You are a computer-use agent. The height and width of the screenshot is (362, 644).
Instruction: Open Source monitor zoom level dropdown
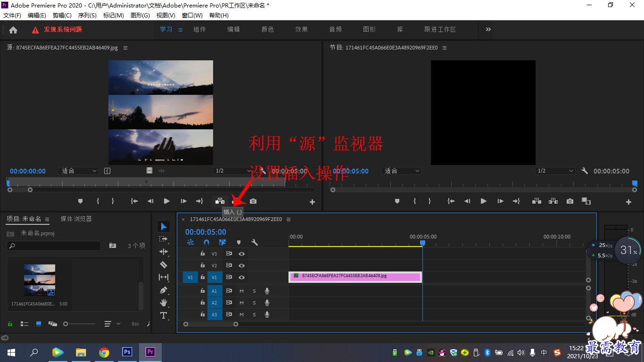[x=78, y=171]
